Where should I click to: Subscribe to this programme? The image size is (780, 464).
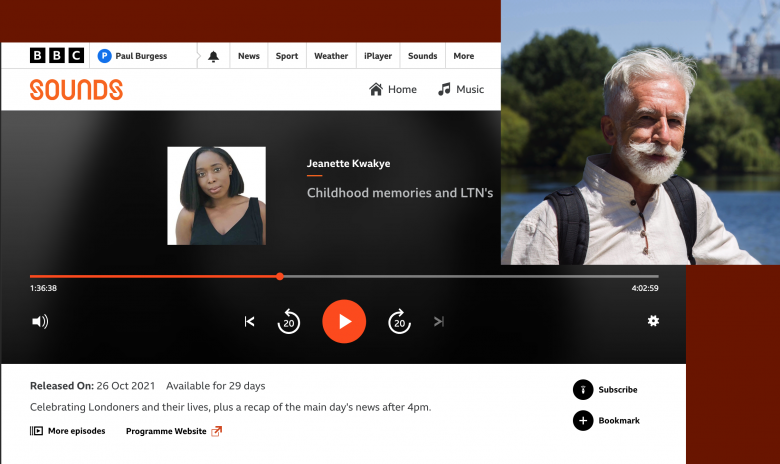click(x=606, y=390)
